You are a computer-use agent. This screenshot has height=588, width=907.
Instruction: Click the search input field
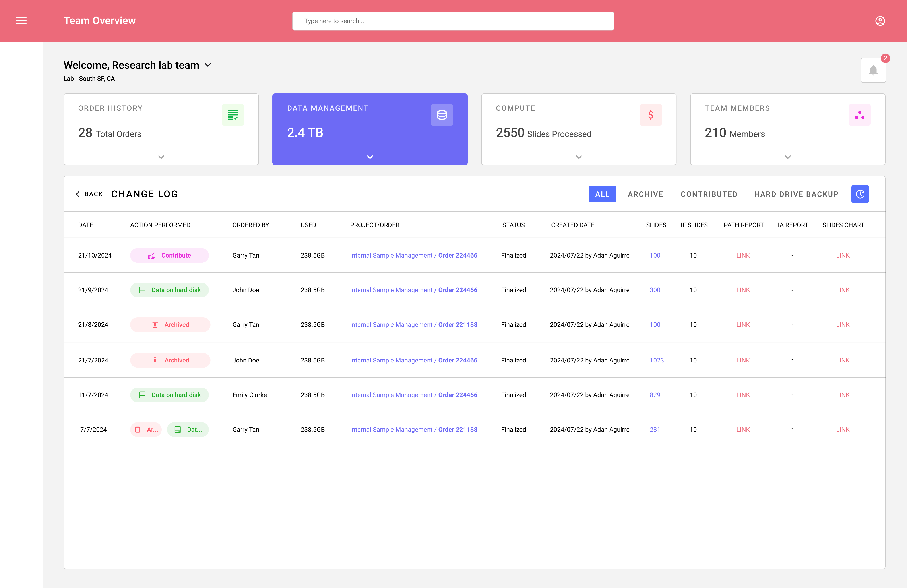click(x=453, y=21)
